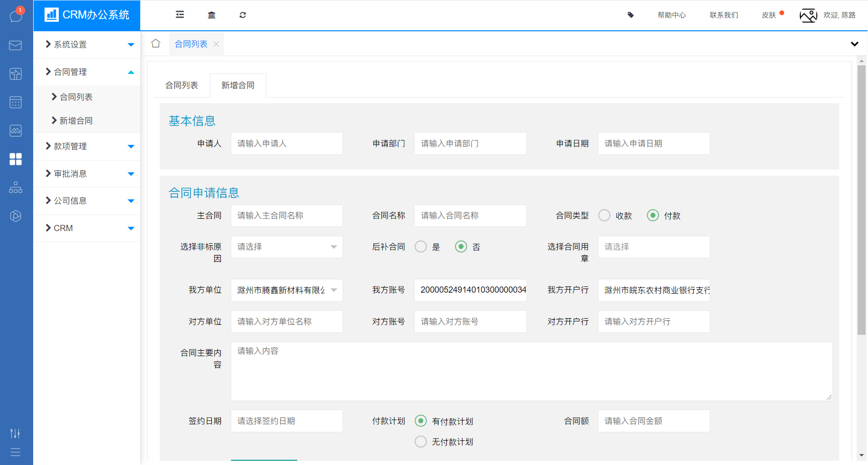This screenshot has width=868, height=465.
Task: Choose 无付款计划 payment plan option
Action: pos(420,441)
